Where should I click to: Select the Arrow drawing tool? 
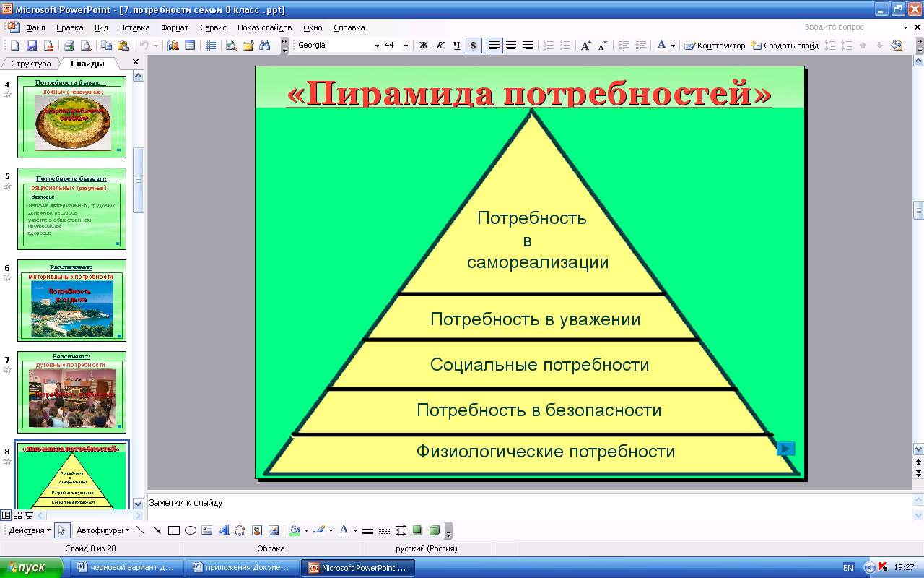(x=157, y=530)
